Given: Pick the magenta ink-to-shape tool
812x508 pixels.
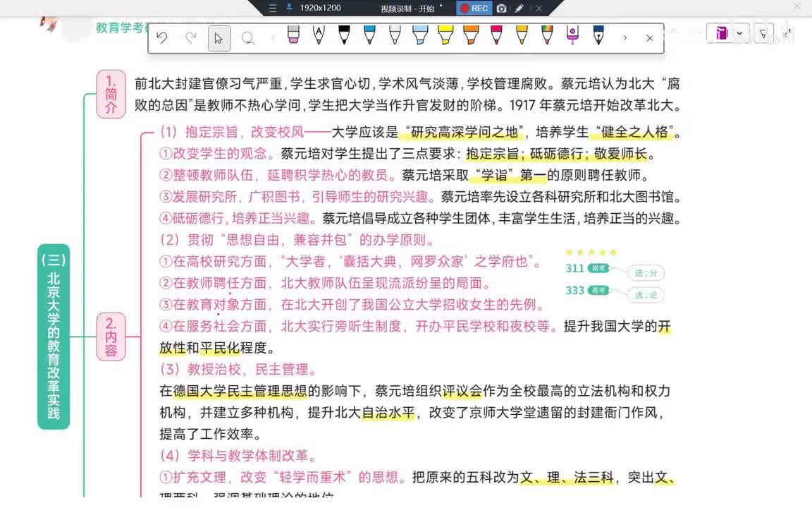Looking at the screenshot, I should [x=572, y=35].
